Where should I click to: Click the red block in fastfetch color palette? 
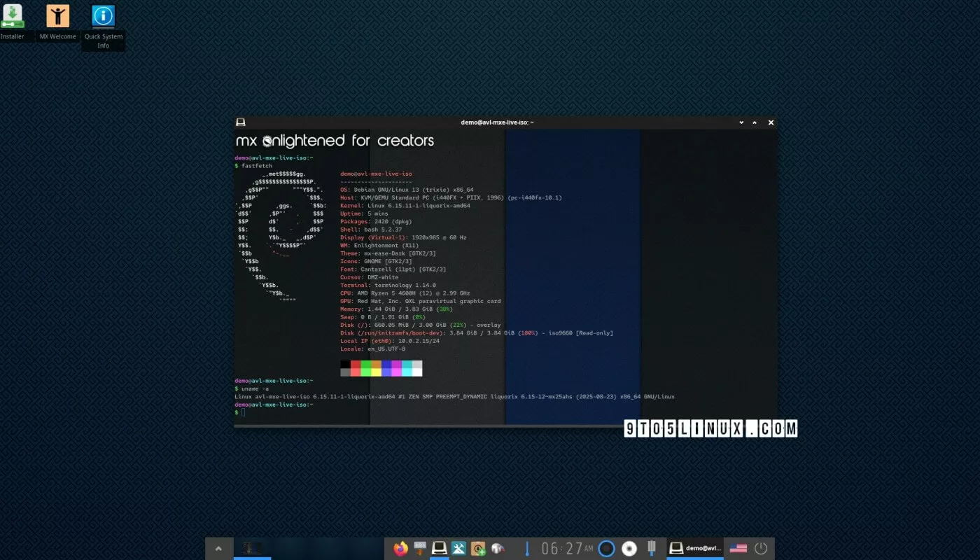[x=356, y=365]
